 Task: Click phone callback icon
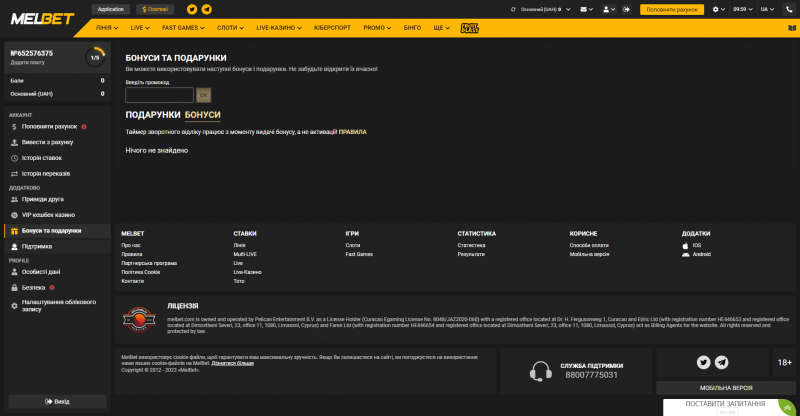(789, 9)
